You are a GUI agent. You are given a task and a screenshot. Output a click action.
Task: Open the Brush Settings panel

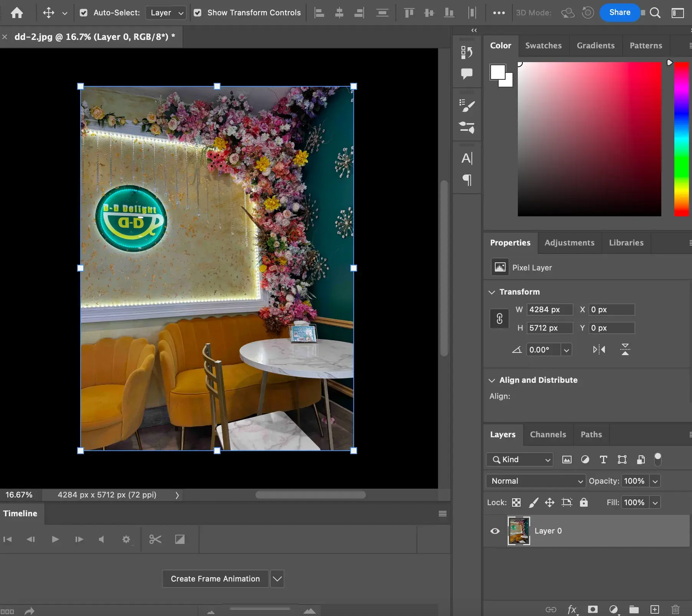[467, 106]
